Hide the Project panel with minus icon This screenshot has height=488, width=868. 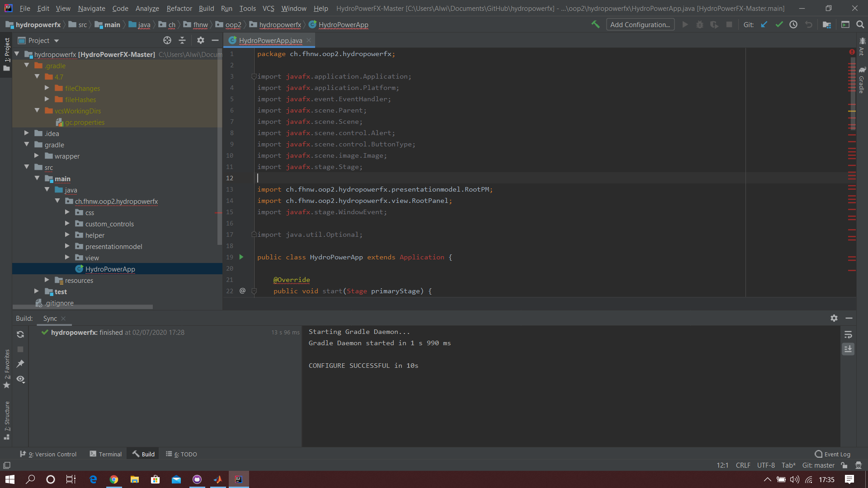tap(215, 40)
